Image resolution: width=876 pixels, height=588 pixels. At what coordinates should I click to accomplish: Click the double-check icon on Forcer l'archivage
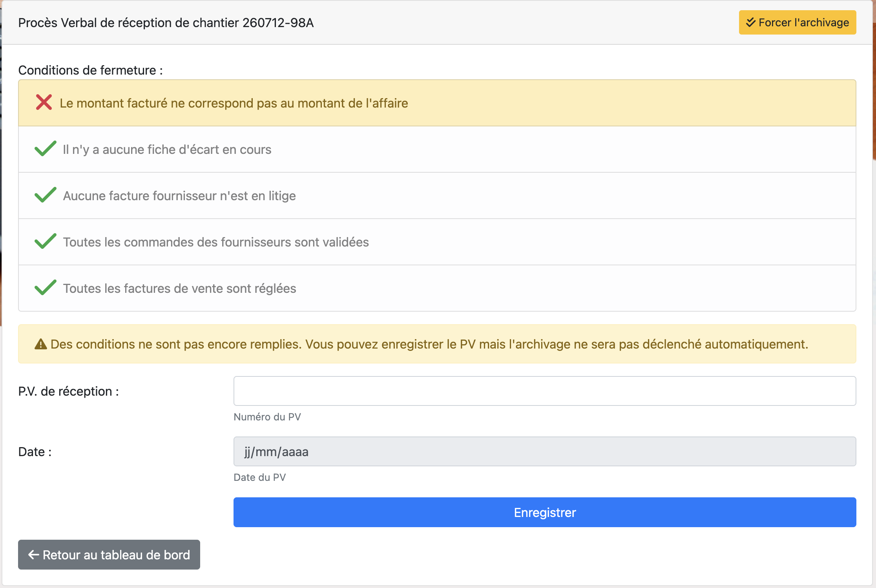tap(750, 22)
